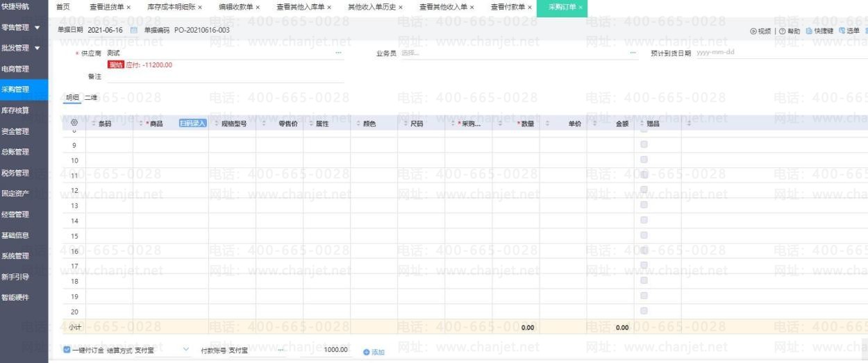868x363 pixels.
Task: Switch to the 二维 view tab
Action: pos(91,98)
